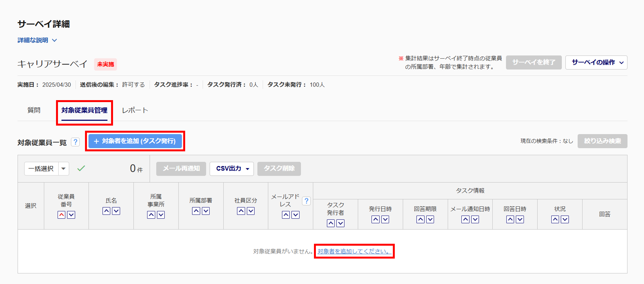Click the サーベイを終了 button

tap(534, 62)
